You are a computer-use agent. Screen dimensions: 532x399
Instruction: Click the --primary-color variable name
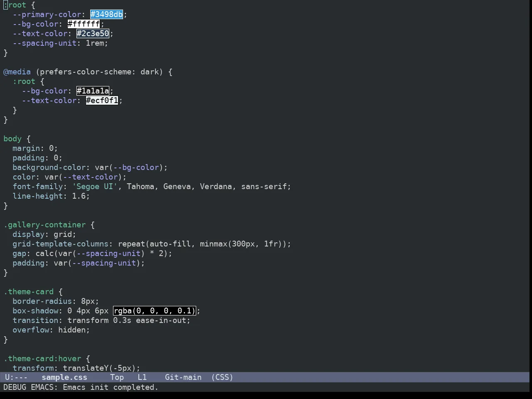click(x=47, y=15)
